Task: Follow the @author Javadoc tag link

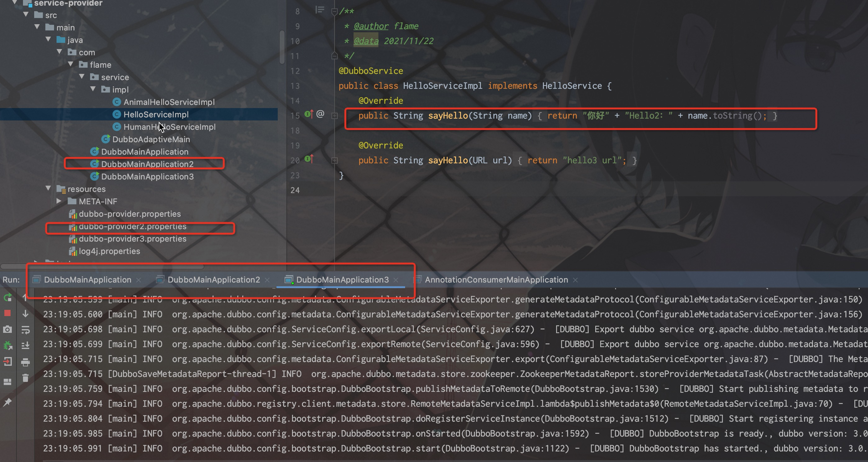Action: [371, 26]
